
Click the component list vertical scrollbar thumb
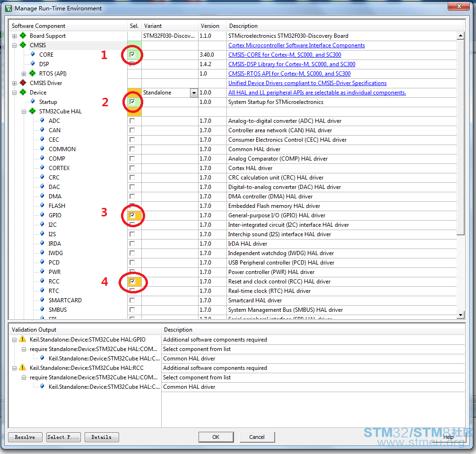point(460,137)
